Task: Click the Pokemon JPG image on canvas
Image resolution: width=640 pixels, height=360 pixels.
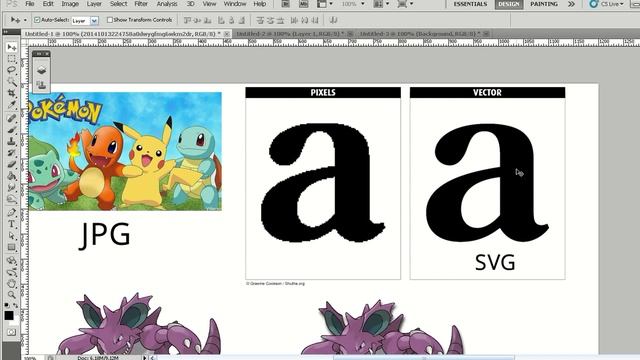Action: pos(125,151)
